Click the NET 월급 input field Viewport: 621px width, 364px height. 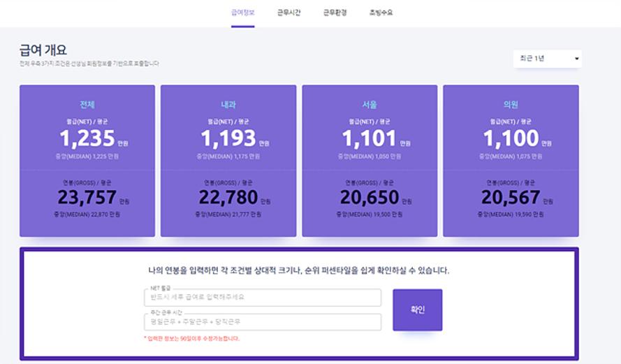coord(263,298)
